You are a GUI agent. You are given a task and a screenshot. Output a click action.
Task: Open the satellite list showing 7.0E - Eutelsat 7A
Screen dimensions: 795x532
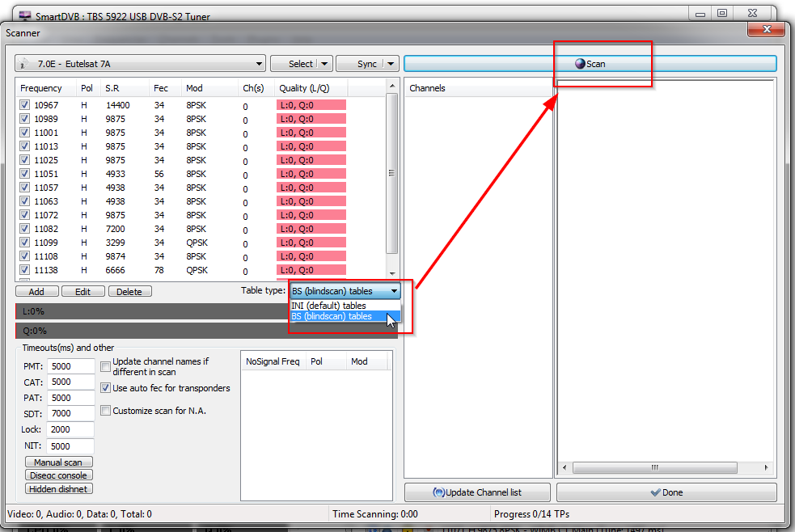tap(140, 64)
